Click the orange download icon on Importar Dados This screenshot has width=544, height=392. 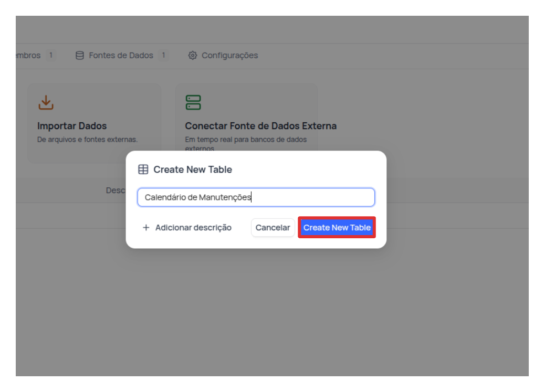point(46,102)
